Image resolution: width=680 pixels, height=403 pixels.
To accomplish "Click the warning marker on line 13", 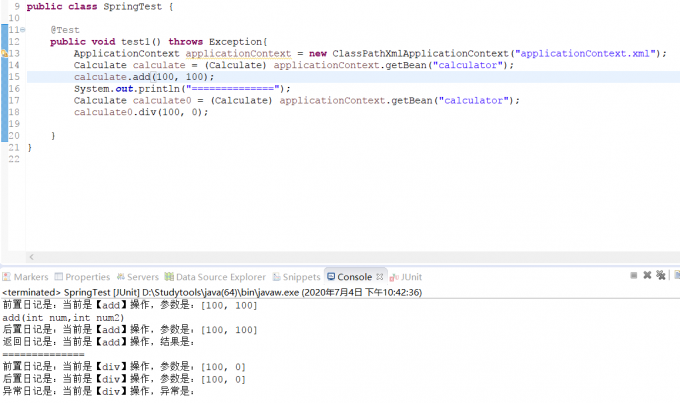I will coord(4,53).
